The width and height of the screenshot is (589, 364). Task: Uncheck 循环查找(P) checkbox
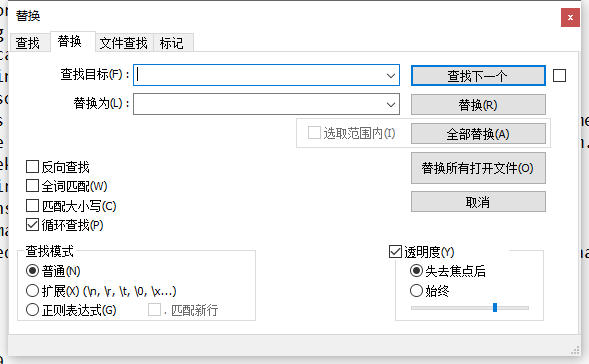point(32,225)
